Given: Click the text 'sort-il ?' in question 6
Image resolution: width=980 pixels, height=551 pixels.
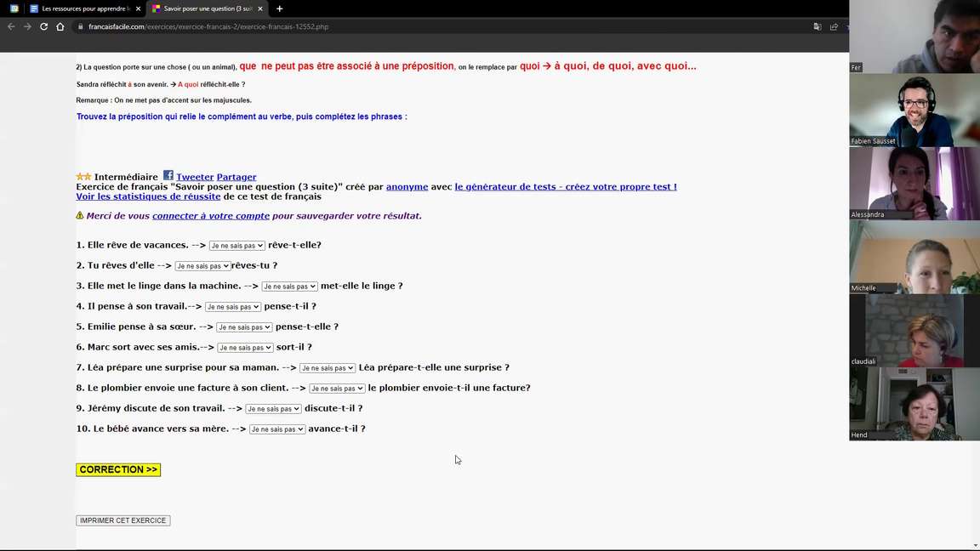Looking at the screenshot, I should coord(293,347).
